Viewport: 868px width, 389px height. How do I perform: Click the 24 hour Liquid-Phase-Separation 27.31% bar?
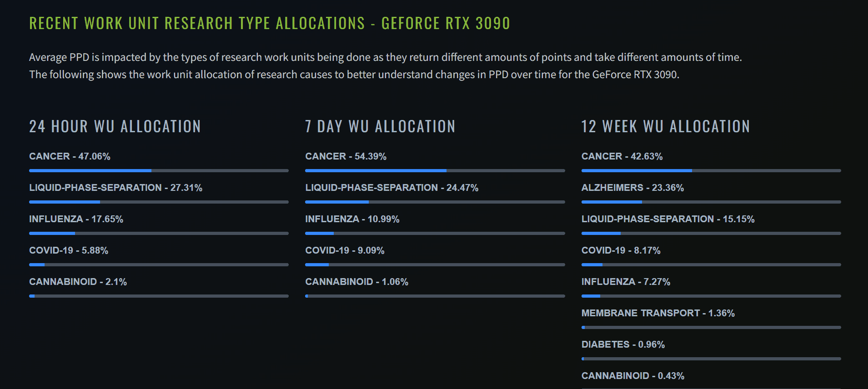(159, 202)
